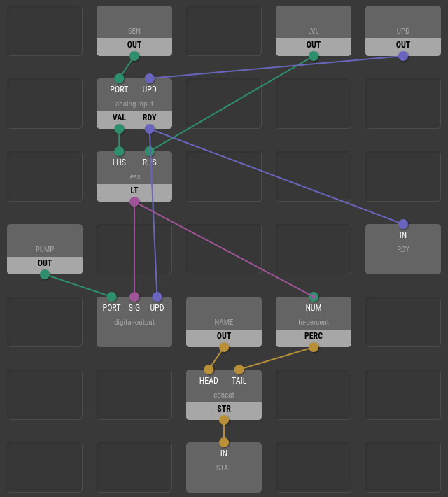Click the UPD node's OUT pin
The width and height of the screenshot is (448, 497).
403,56
